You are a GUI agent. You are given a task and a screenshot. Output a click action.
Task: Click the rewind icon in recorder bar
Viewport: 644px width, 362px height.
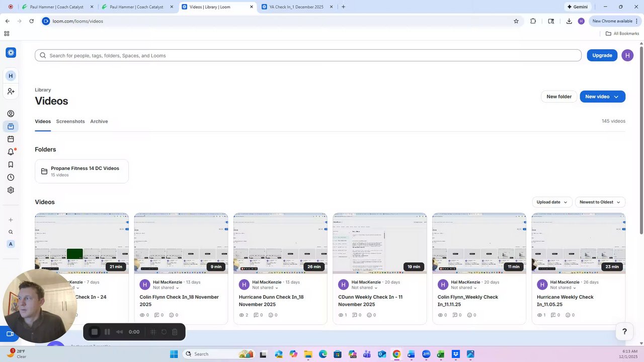click(119, 332)
